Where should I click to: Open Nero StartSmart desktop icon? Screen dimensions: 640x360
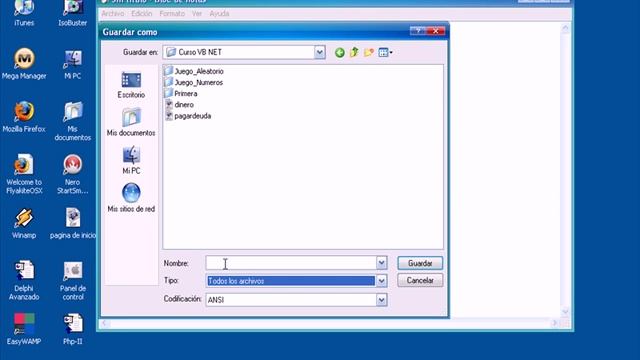click(72, 174)
